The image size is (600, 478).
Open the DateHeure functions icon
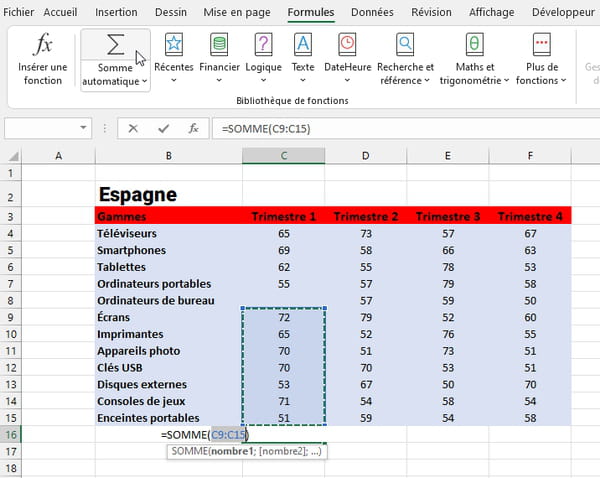347,44
